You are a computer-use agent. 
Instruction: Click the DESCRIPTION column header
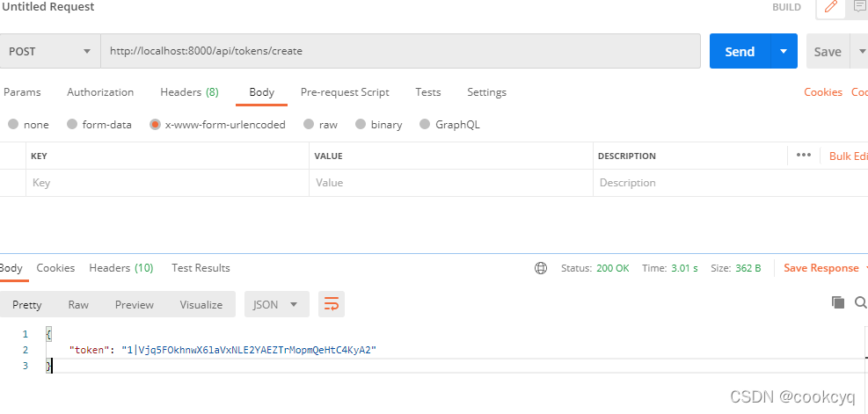[627, 156]
